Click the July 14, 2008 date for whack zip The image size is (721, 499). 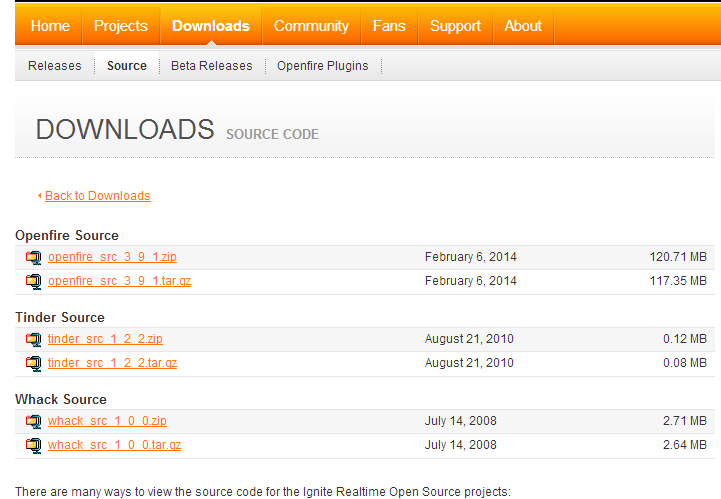tap(461, 421)
